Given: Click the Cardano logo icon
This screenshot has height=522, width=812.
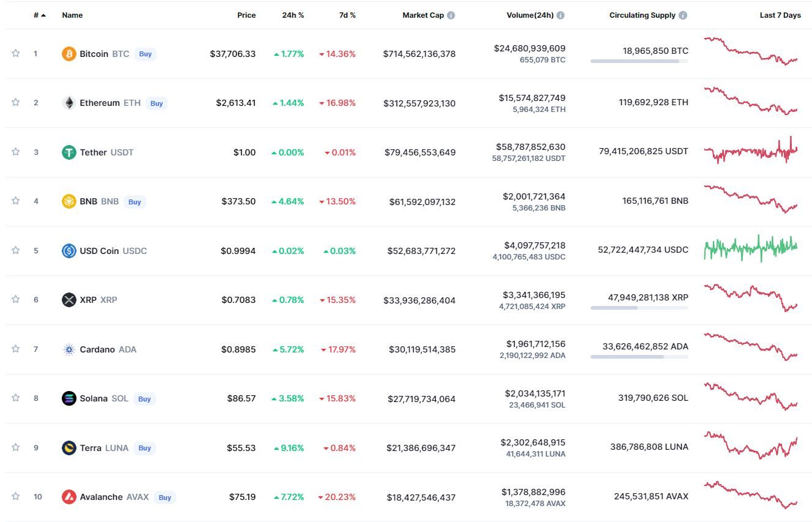Looking at the screenshot, I should point(69,349).
